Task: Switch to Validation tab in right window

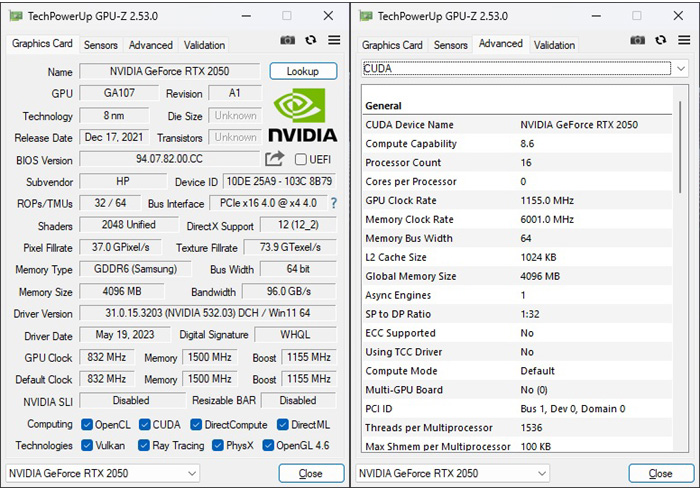Action: tap(554, 45)
